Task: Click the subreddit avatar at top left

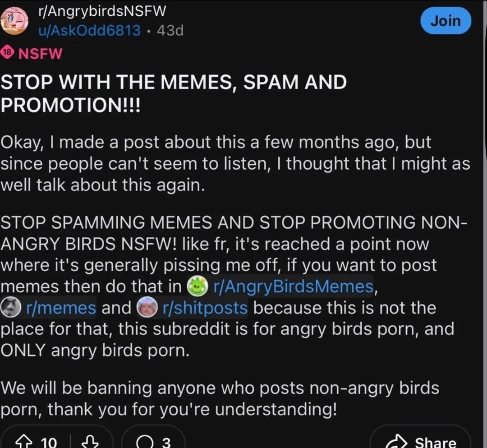Action: tap(15, 20)
